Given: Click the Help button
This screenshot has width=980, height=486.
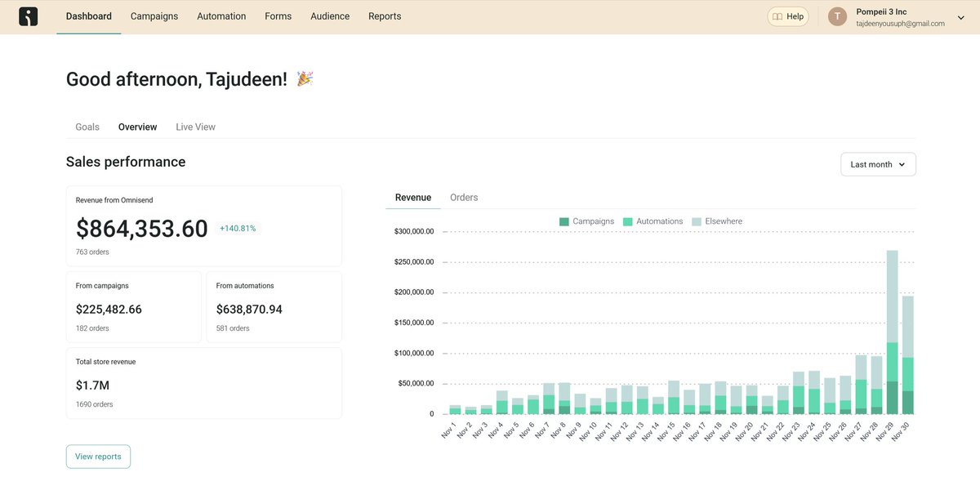Looking at the screenshot, I should click(x=788, y=16).
